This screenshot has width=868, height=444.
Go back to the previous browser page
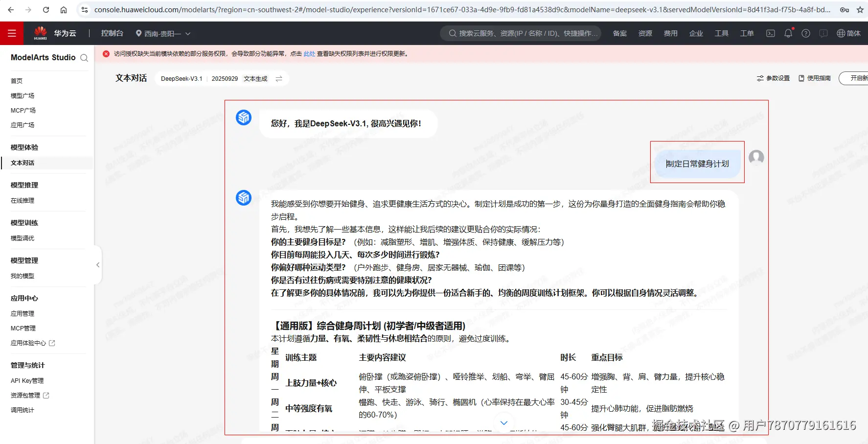tap(11, 10)
